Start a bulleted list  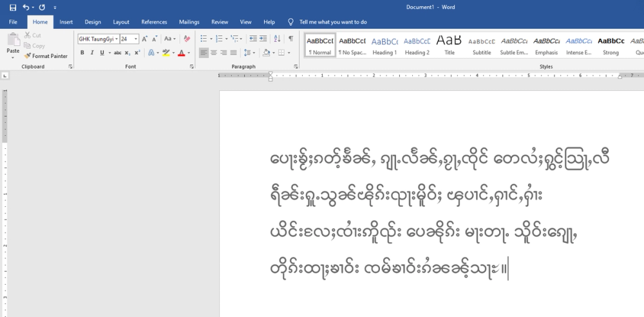(x=203, y=39)
